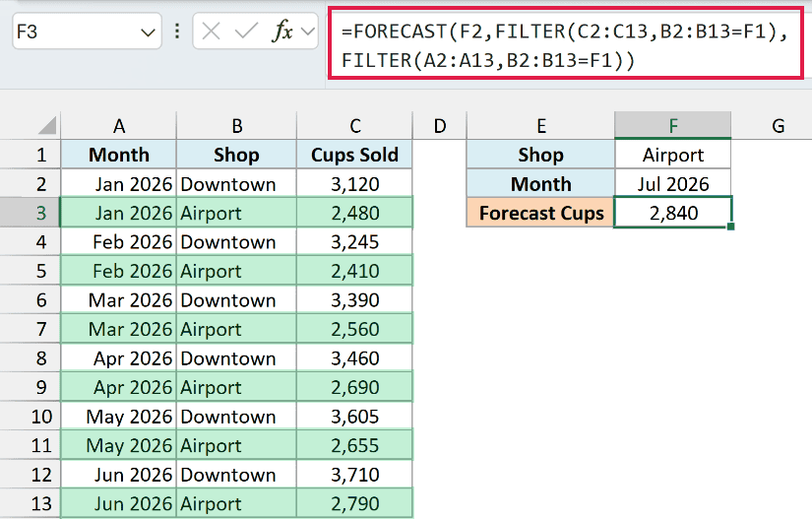Select column G header
This screenshot has height=519, width=812.
[778, 126]
